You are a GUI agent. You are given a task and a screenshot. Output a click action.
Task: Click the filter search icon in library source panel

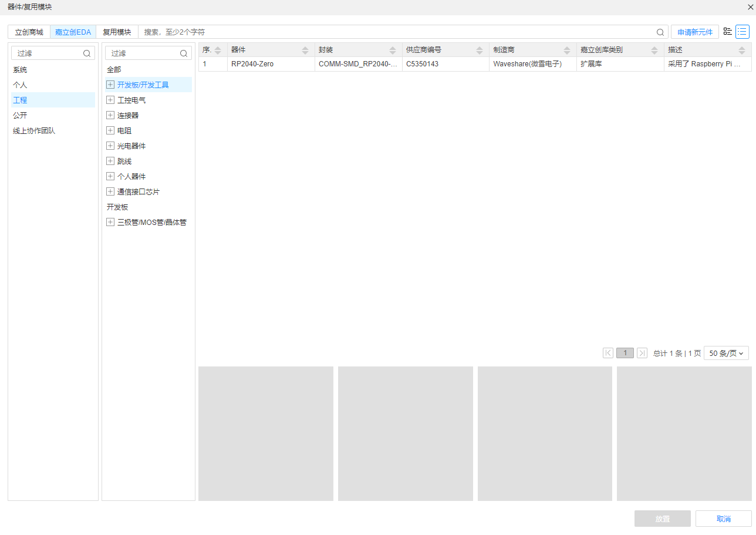tap(87, 53)
